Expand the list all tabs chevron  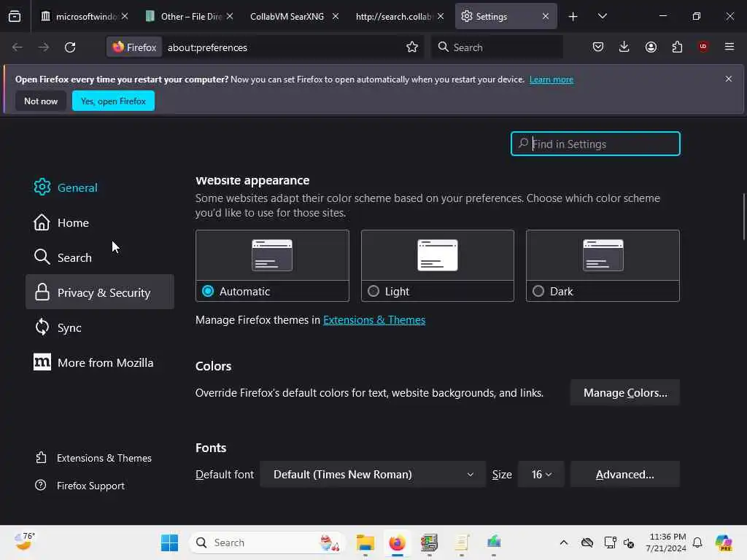(602, 16)
